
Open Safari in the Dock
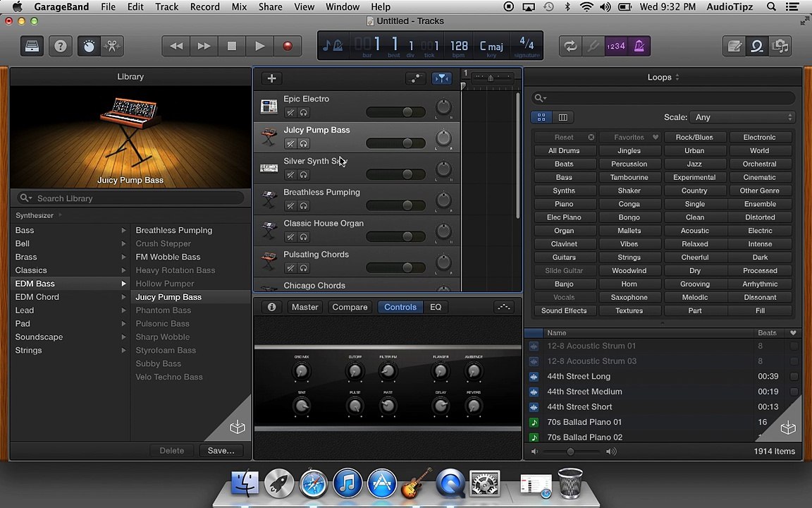[x=313, y=483]
